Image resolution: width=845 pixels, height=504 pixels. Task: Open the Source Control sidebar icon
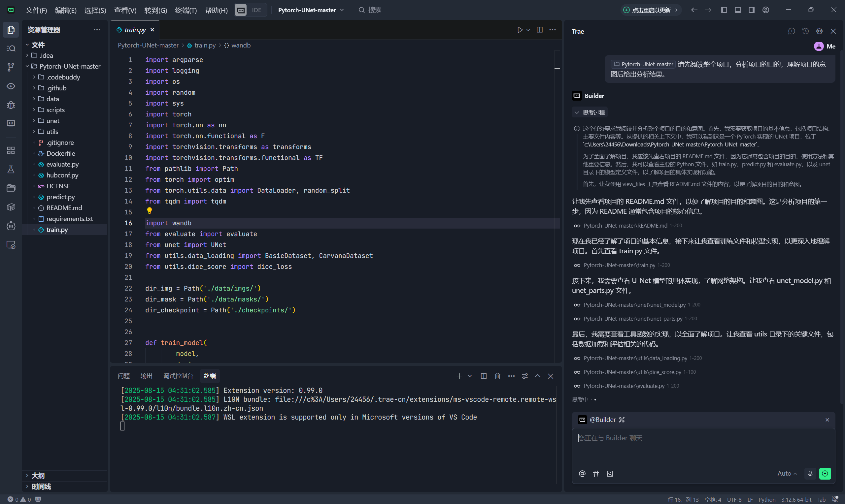(x=11, y=67)
